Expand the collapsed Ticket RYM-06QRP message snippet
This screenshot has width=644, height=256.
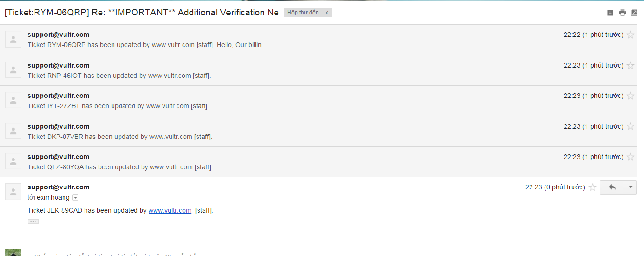147,45
